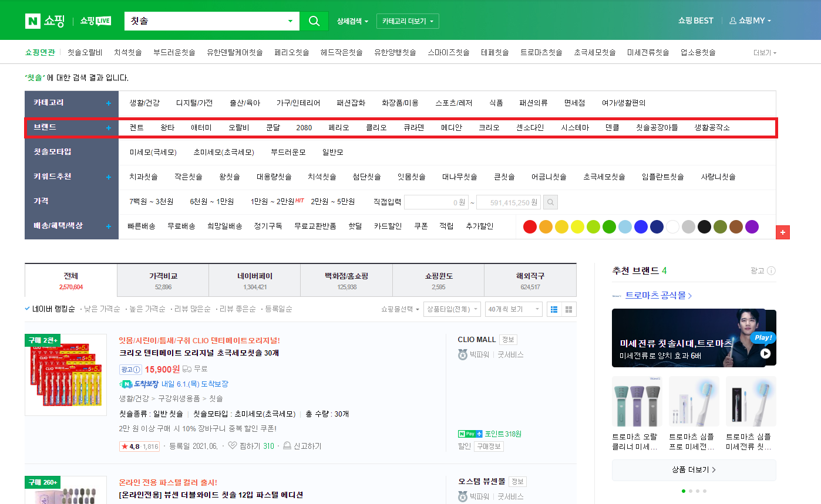Open product 크리오 덴티메이트 오리지널 초극세모칫솔 30개
Viewport: 821px width, 504px height.
[198, 353]
